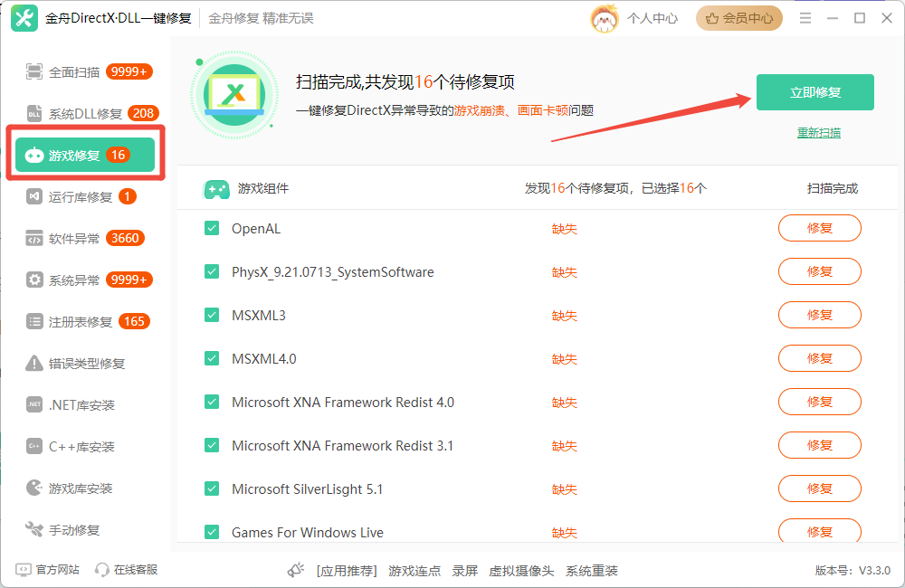Click the DirectX scan logo image
905x588 pixels.
pos(233,94)
